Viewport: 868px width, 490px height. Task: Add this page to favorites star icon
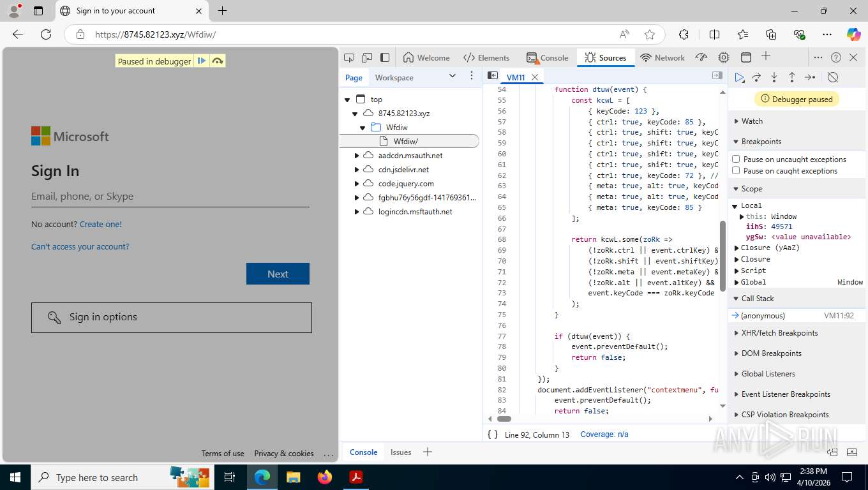pyautogui.click(x=650, y=34)
